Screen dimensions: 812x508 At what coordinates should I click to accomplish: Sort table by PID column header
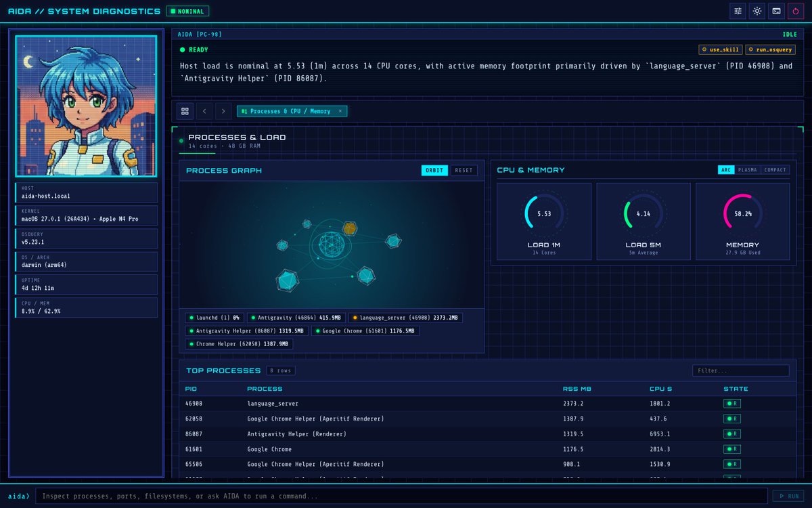[191, 389]
